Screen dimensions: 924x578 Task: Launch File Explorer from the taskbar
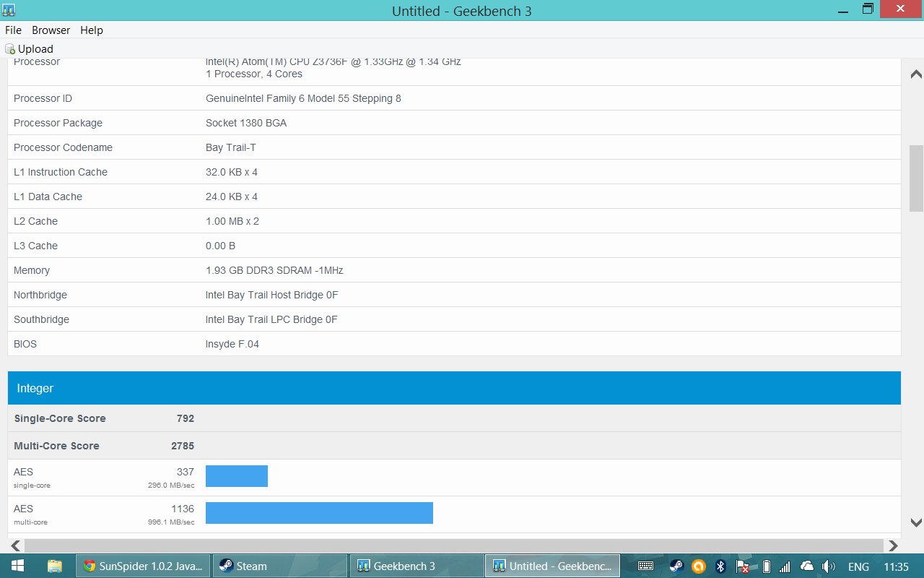(55, 566)
